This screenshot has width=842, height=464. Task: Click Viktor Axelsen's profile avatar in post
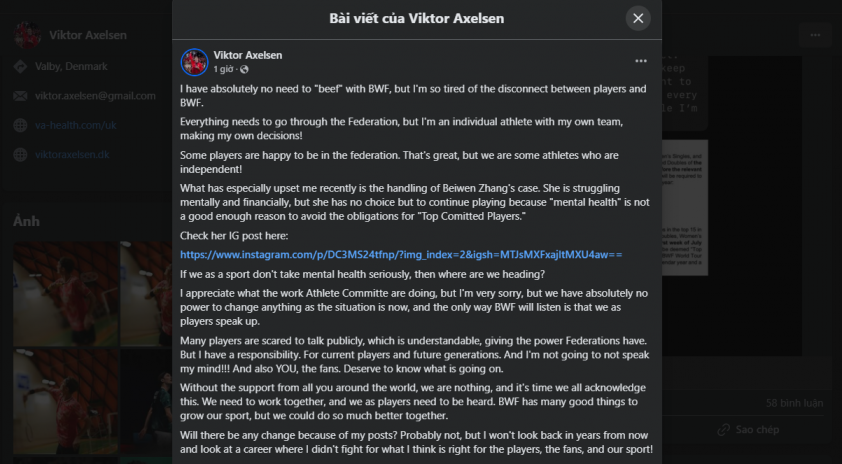point(194,62)
